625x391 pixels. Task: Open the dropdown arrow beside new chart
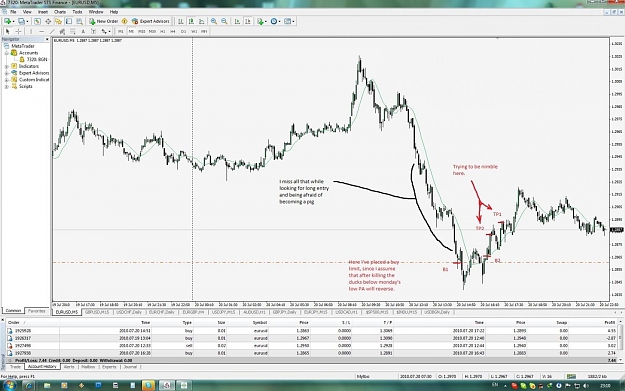pos(13,22)
